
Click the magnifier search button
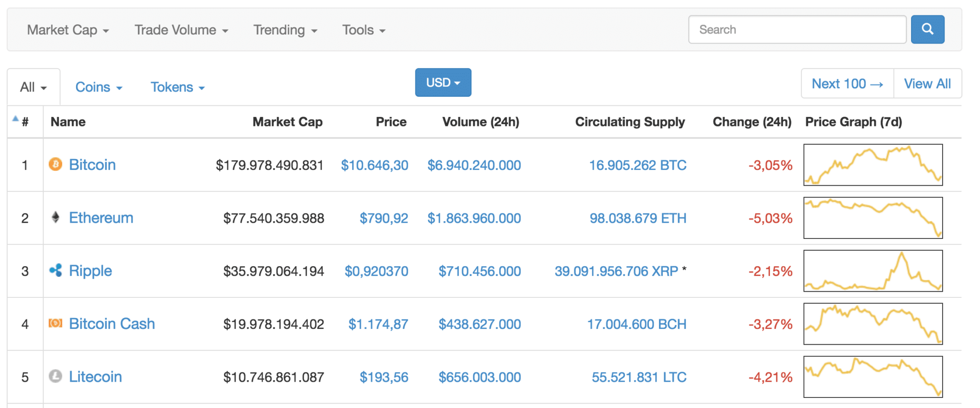click(927, 29)
